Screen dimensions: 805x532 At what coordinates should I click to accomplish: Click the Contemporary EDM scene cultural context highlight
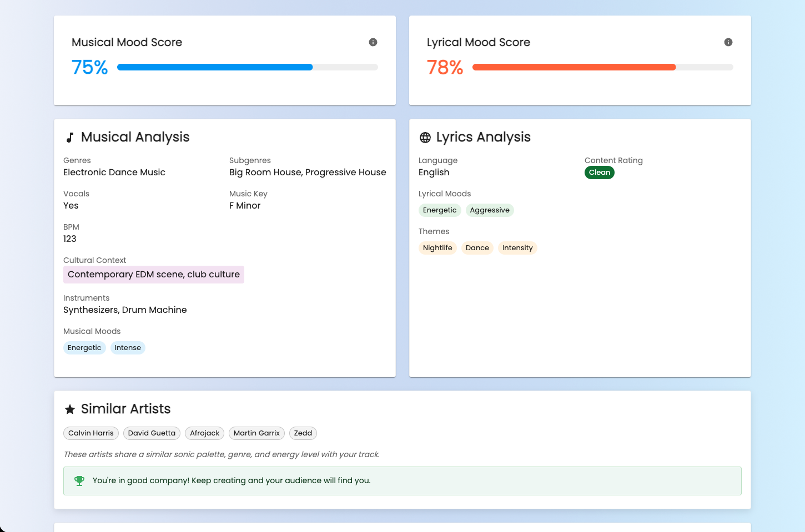tap(154, 275)
